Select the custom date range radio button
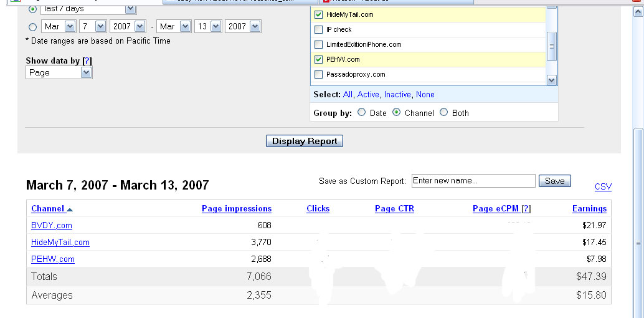 point(32,27)
